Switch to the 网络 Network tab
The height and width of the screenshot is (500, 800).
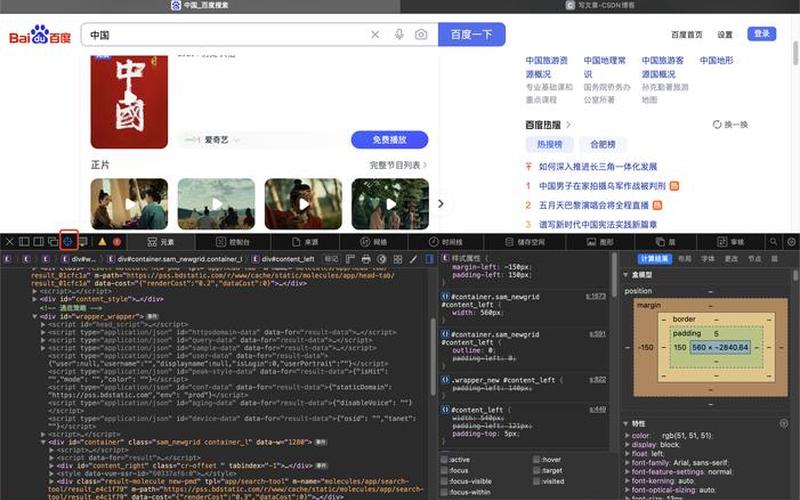(373, 242)
